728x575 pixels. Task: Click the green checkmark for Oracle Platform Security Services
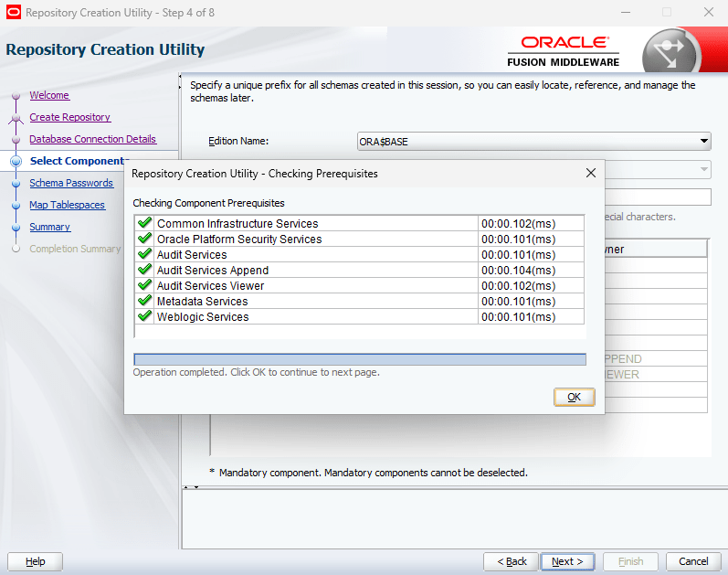[x=145, y=239]
